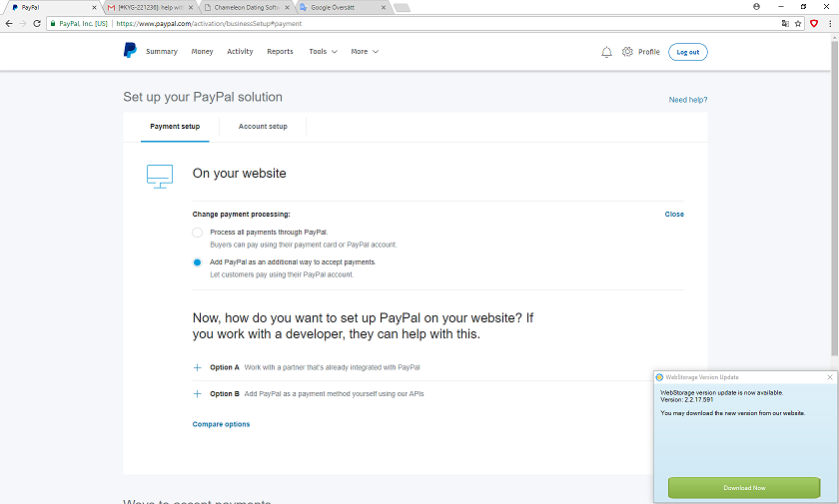Open the More dropdown menu
The height and width of the screenshot is (504, 839).
point(365,51)
